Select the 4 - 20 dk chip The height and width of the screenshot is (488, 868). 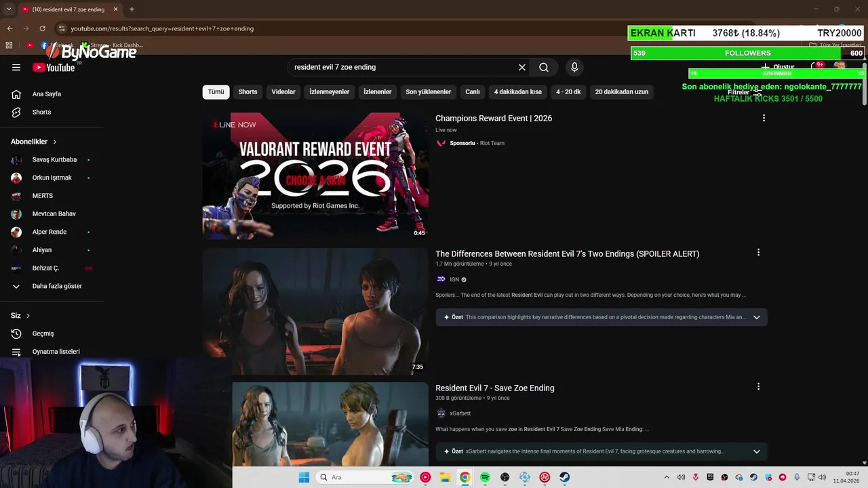click(568, 91)
